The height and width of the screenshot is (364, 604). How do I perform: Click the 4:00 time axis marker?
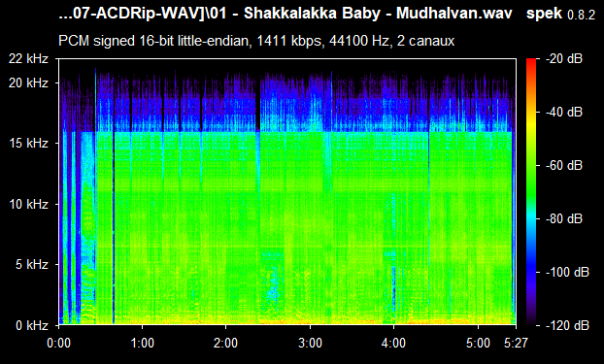click(393, 343)
